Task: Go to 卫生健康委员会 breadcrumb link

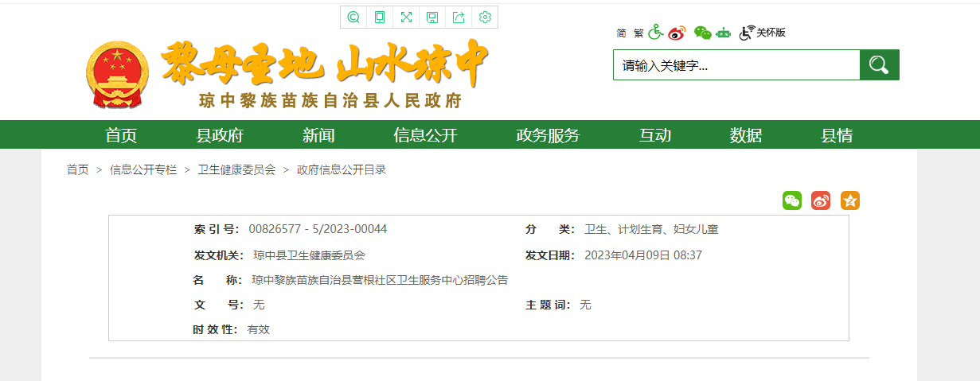Action: (x=236, y=169)
